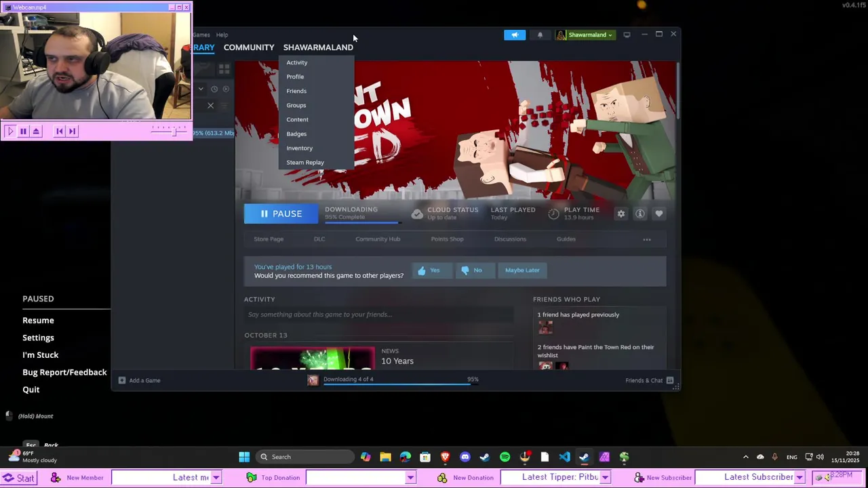Viewport: 868px width, 488px height.
Task: Expand the library collection dropdown chevron
Action: pos(201,89)
